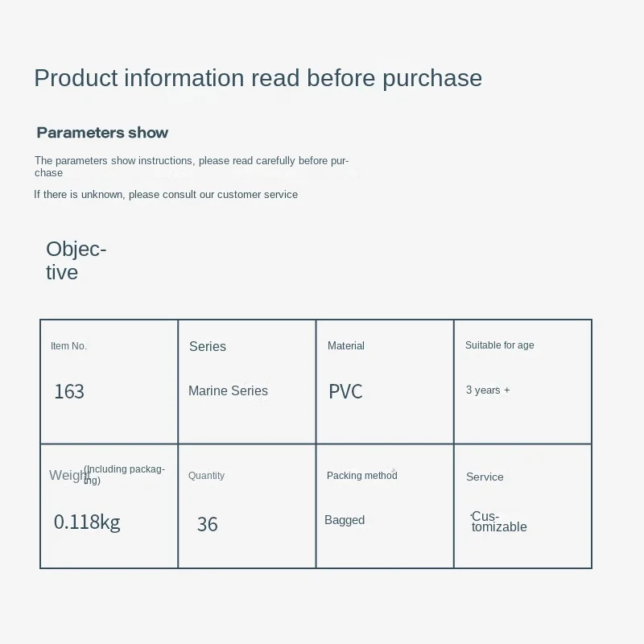This screenshot has width=644, height=644.
Task: Click the "please read carefully" instruction paragraph
Action: tap(191, 166)
